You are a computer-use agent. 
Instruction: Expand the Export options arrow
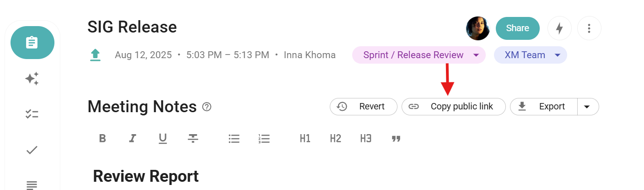coord(588,107)
